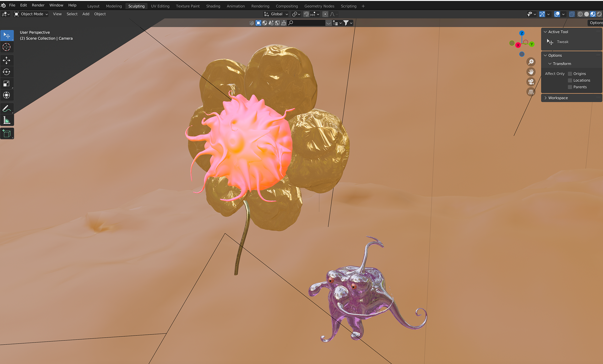Tick the Parents checkbox
The height and width of the screenshot is (364, 603).
point(570,87)
